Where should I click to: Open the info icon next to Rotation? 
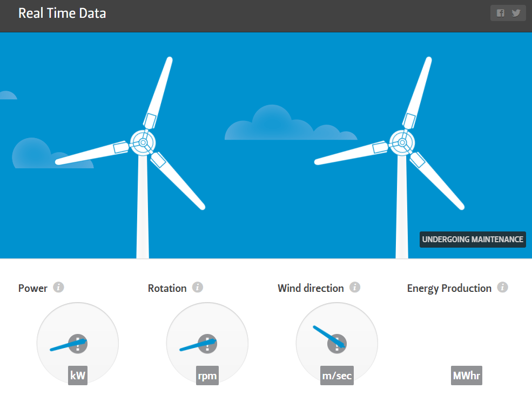pyautogui.click(x=198, y=287)
